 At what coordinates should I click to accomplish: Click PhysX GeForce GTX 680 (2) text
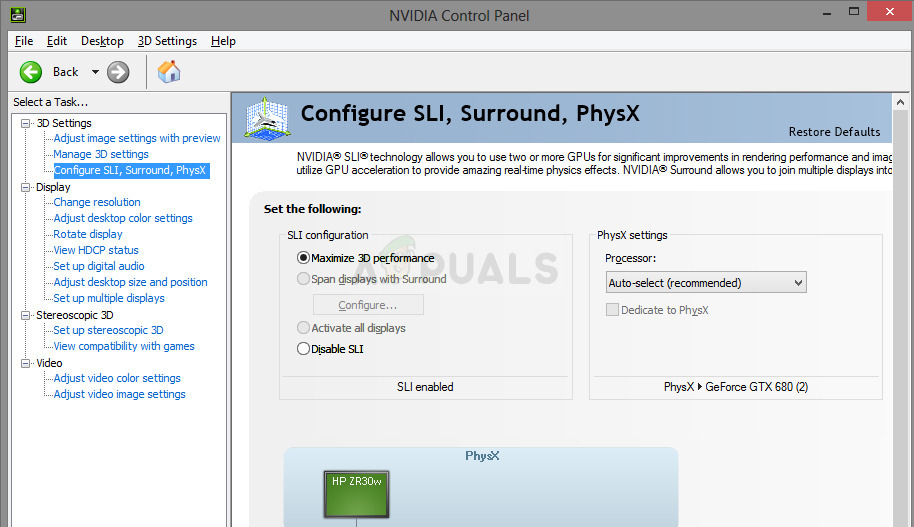tap(736, 387)
